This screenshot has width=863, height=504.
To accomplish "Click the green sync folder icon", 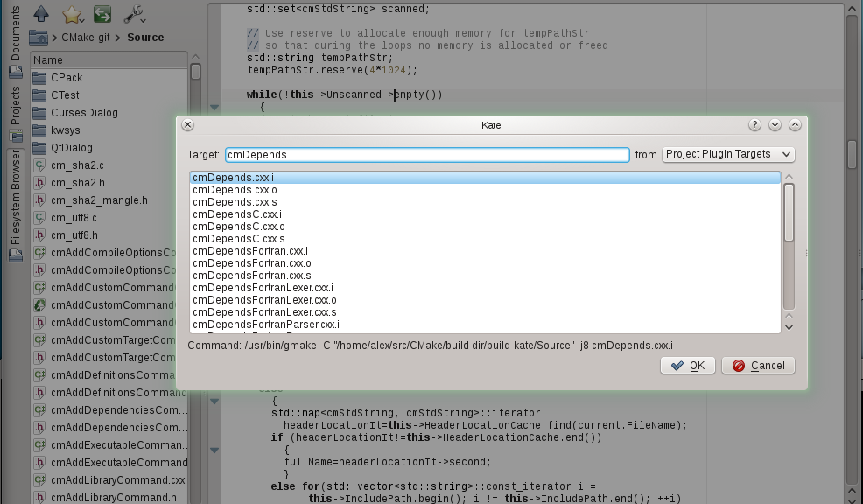I will pos(102,14).
